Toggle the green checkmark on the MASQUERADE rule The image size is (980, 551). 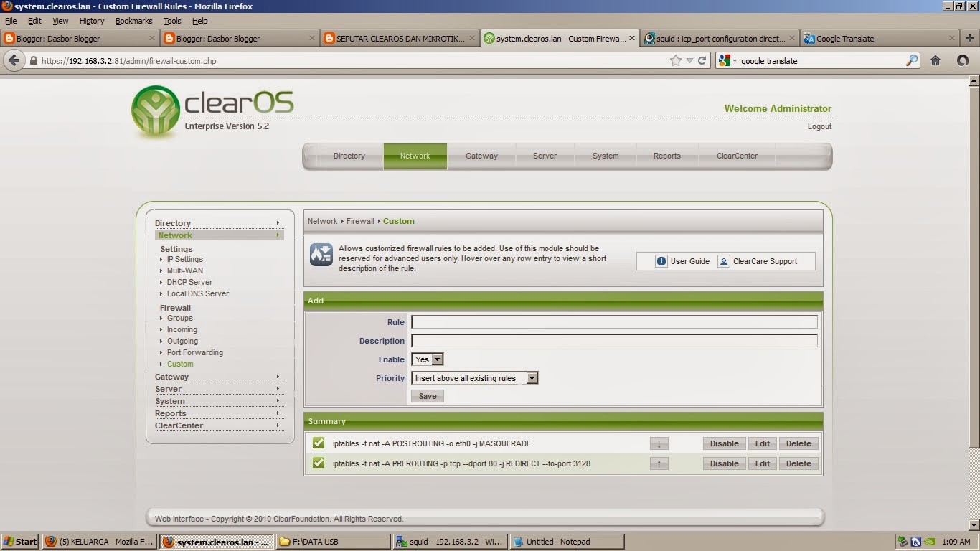(319, 443)
